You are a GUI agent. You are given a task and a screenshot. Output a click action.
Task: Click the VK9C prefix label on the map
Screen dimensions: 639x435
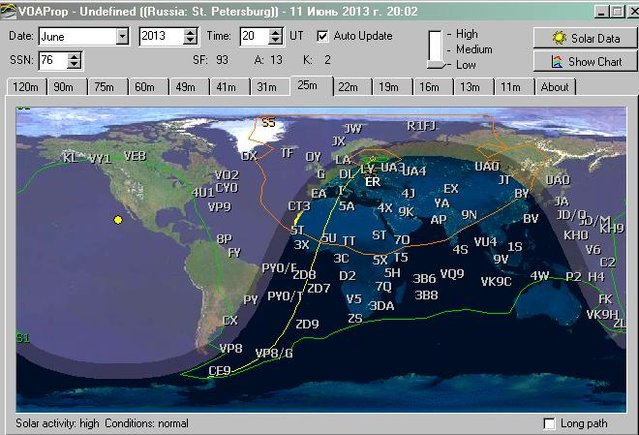pyautogui.click(x=496, y=282)
